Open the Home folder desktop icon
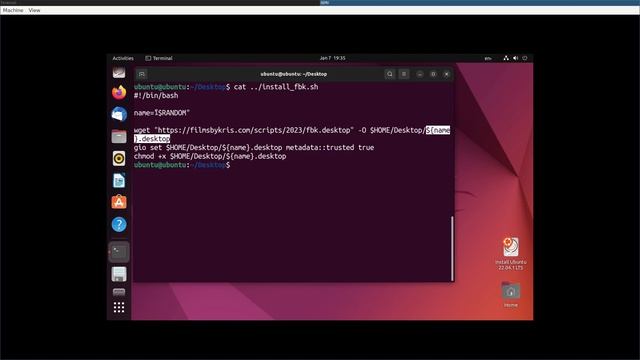Viewport: 640px width, 360px height. coord(511,294)
